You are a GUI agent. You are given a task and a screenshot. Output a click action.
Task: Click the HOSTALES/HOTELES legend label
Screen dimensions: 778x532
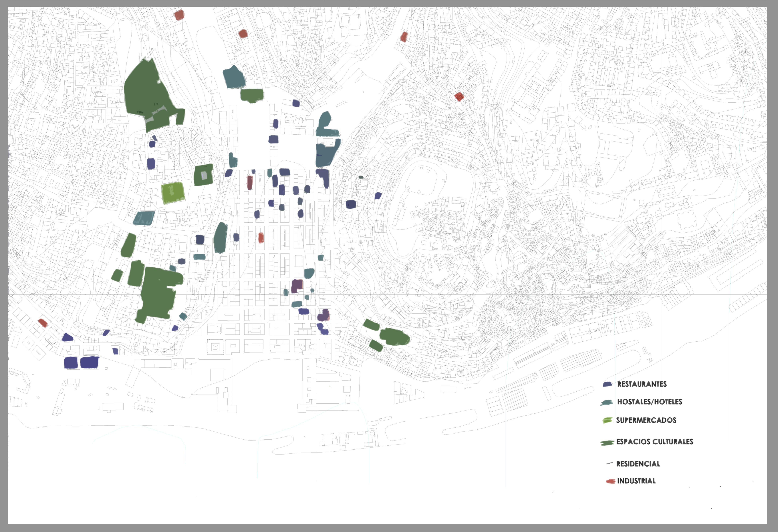649,402
